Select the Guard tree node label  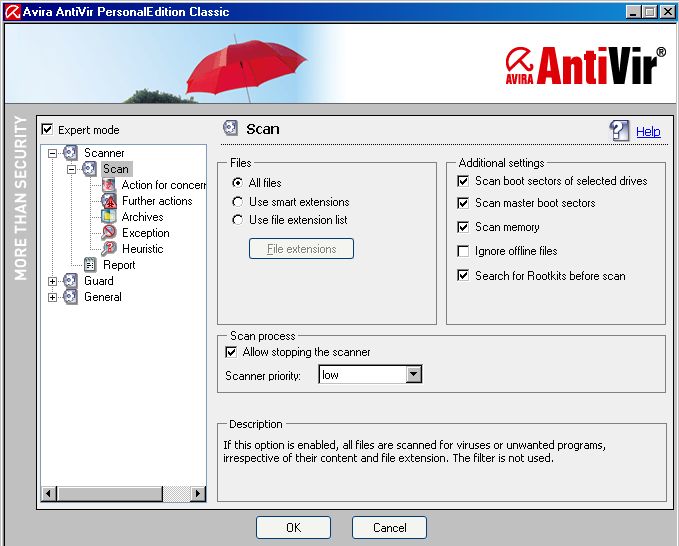pyautogui.click(x=99, y=281)
